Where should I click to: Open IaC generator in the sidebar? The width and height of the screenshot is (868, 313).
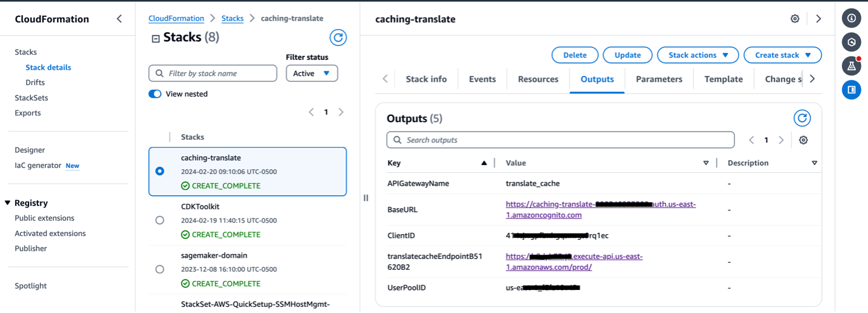tap(38, 166)
